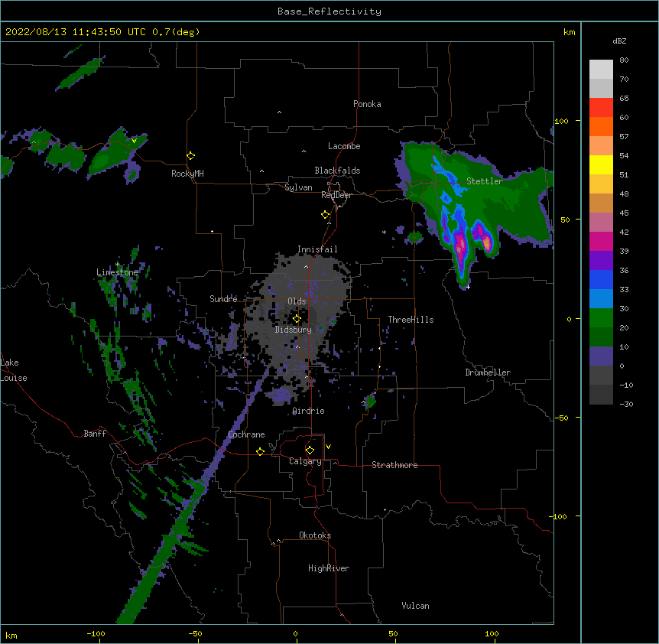This screenshot has width=659, height=644.
Task: Select the slate purple 0-10 dBZ legend swatch
Action: pyautogui.click(x=601, y=356)
